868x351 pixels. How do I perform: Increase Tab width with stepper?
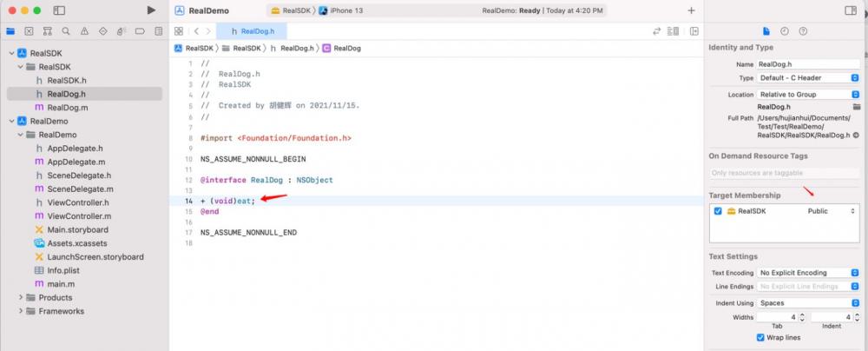coord(802,315)
